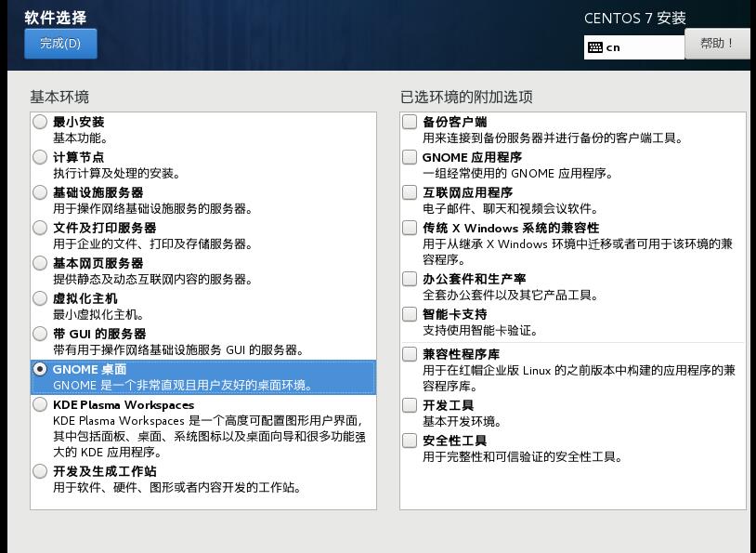Select 开发及生成工作站 radio button
Screen dimensions: 756x553
tap(40, 471)
